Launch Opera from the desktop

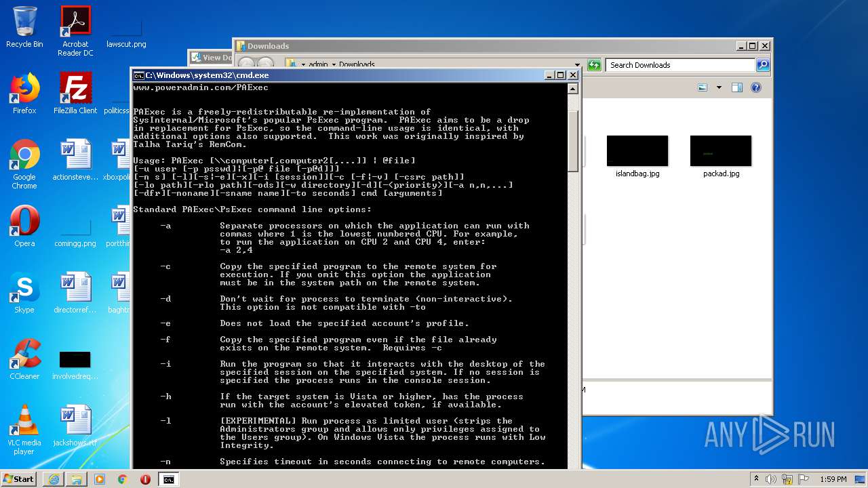(x=24, y=226)
